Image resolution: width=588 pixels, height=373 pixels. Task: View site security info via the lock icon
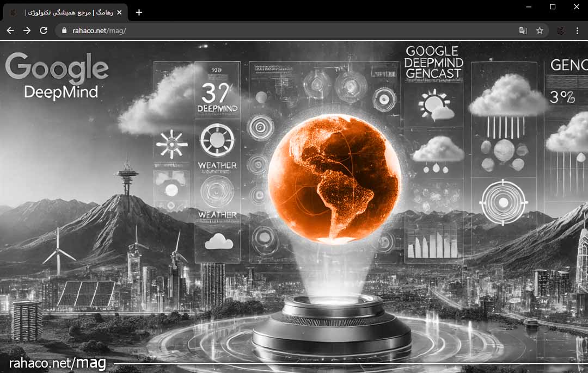point(64,30)
